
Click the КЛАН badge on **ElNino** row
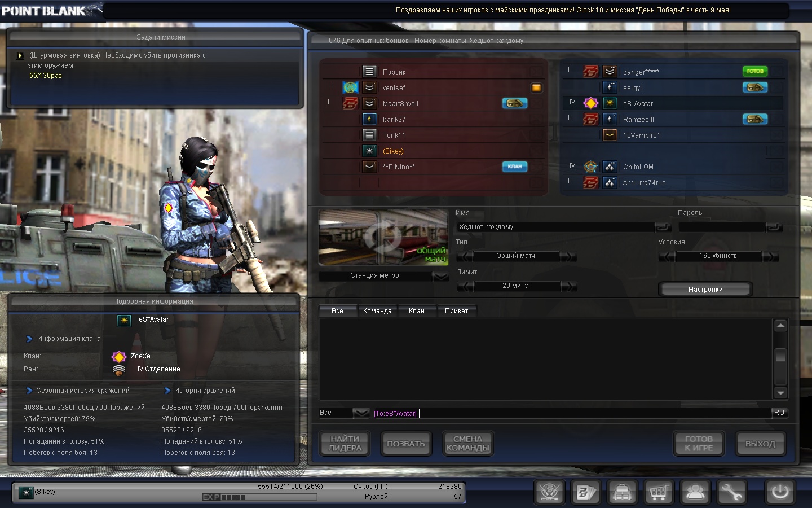coord(515,167)
